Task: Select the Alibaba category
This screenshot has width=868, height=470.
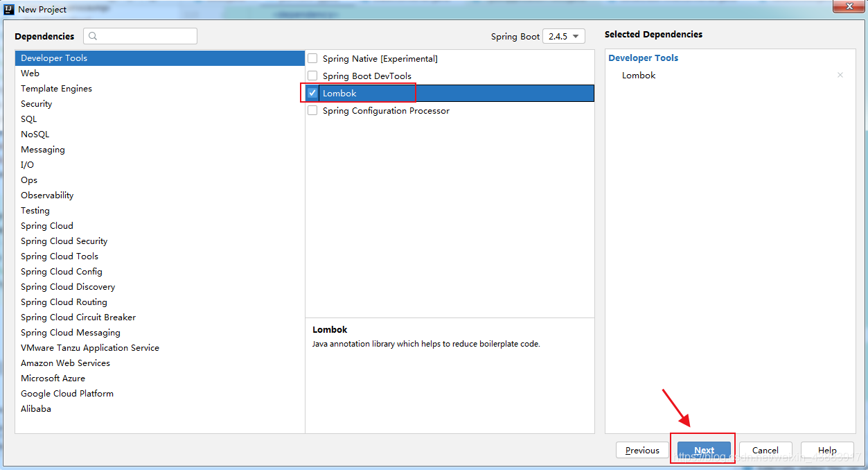Action: coord(159,409)
